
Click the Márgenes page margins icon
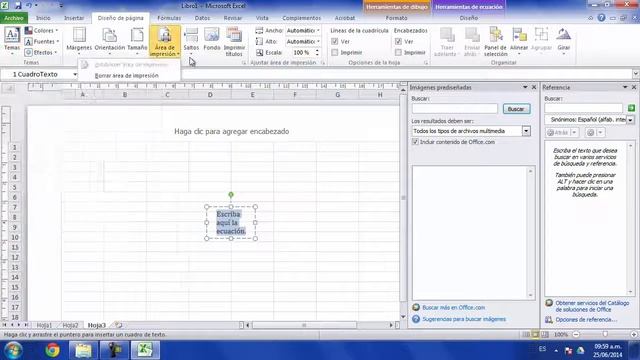click(x=79, y=41)
